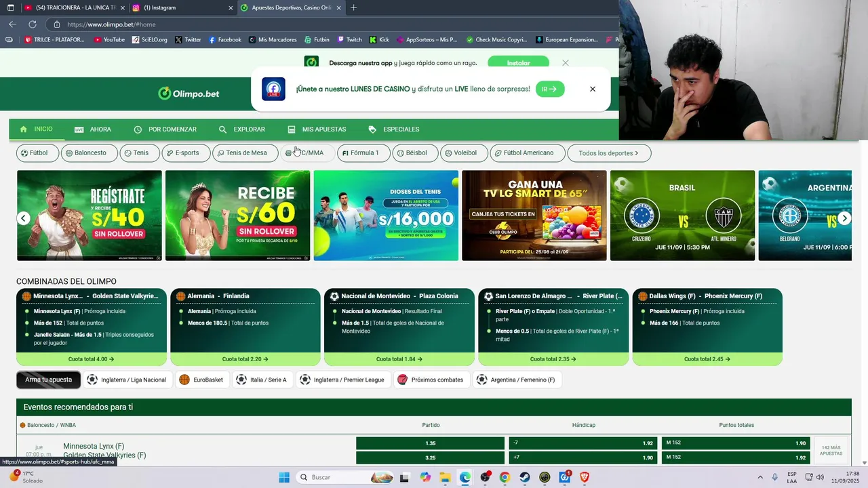The width and height of the screenshot is (868, 488).
Task: Click the Olimpo.bet logo
Action: pyautogui.click(x=189, y=94)
